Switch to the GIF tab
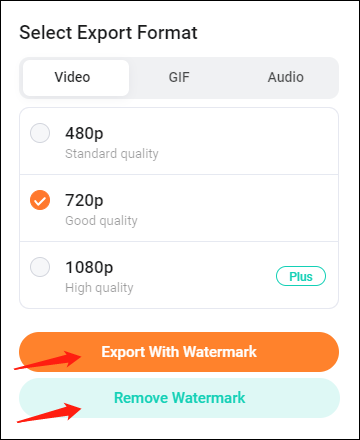The height and width of the screenshot is (440, 360). click(179, 78)
